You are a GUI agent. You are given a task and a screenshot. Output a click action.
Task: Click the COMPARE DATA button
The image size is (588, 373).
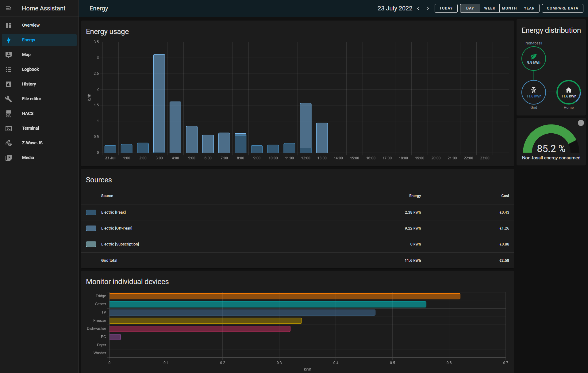coord(562,8)
